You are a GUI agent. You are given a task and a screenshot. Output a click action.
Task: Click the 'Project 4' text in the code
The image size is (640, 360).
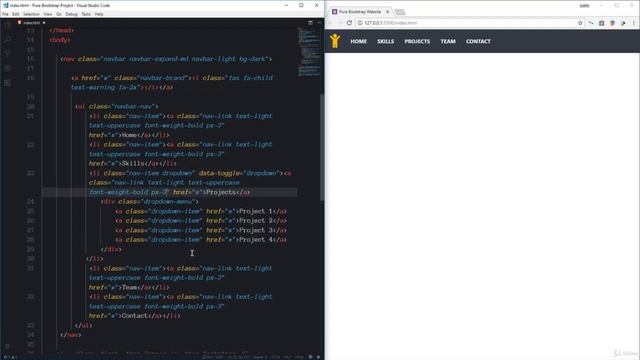[x=256, y=240]
